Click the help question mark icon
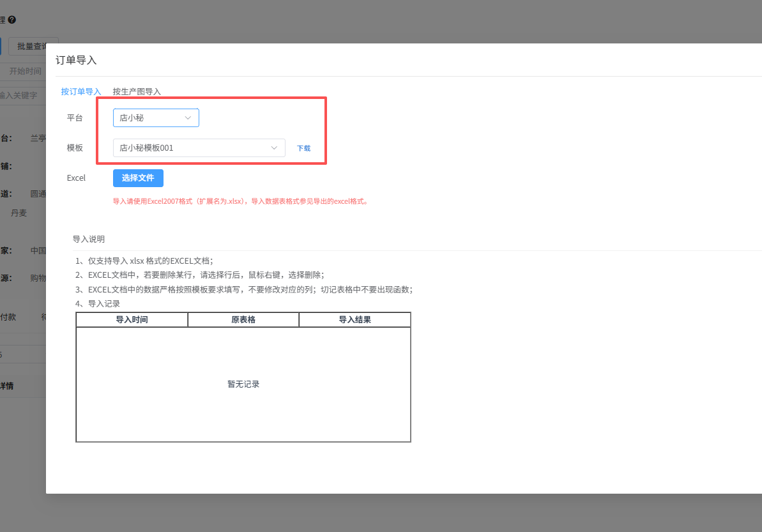Viewport: 762px width, 532px height. click(x=12, y=19)
